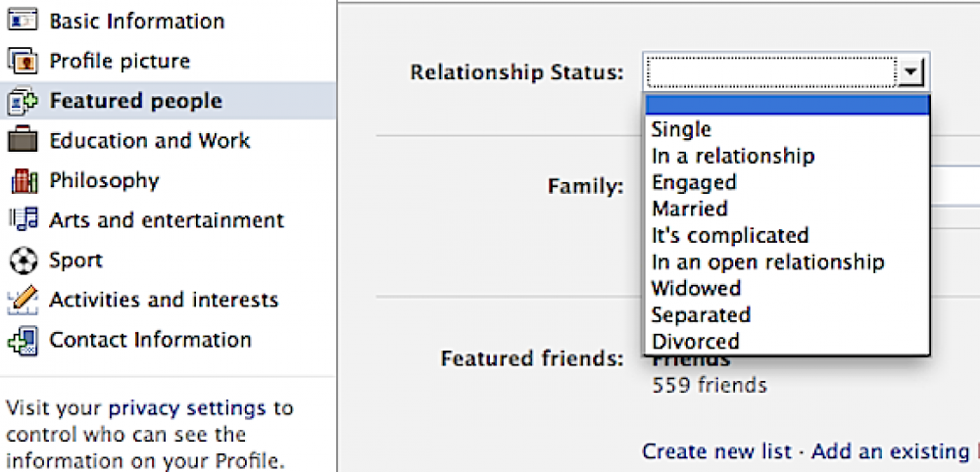This screenshot has width=980, height=472.
Task: Click the Profile picture sidebar icon
Action: coord(23,61)
